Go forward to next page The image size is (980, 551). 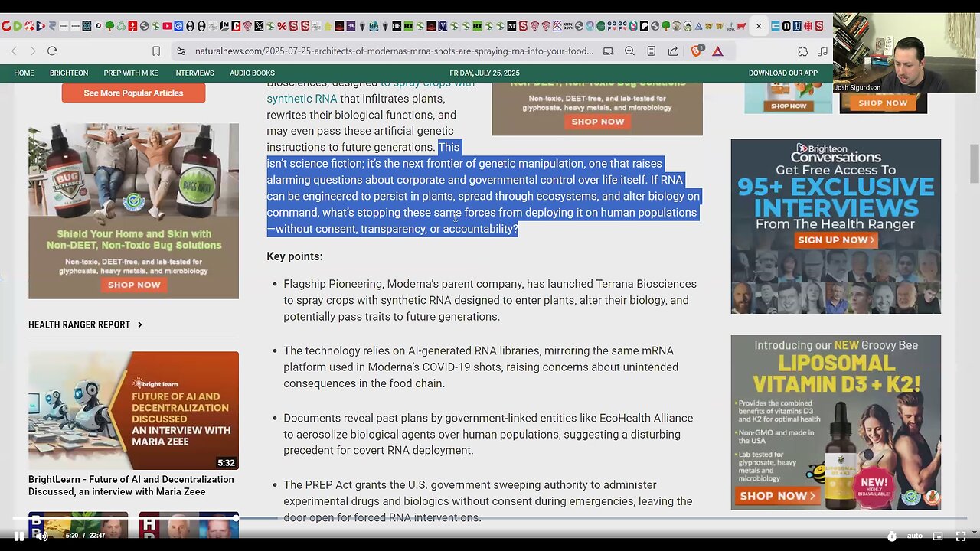click(32, 51)
